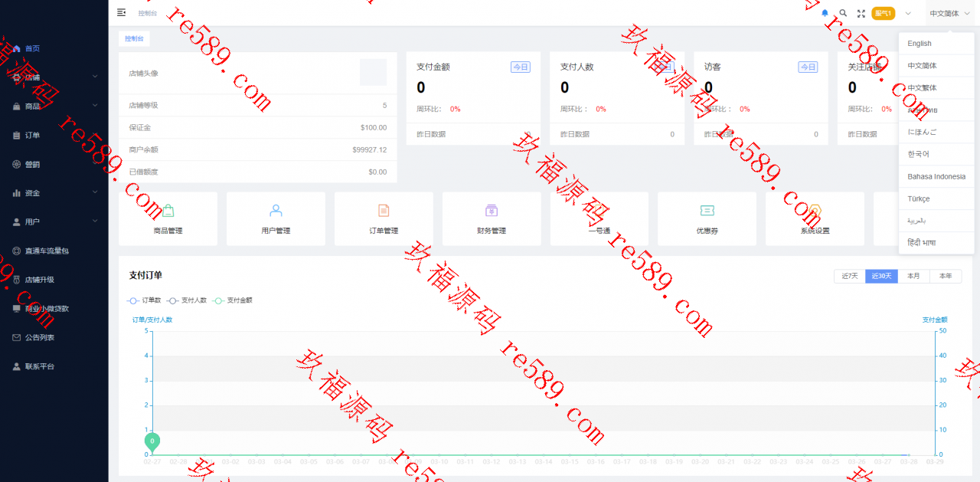The height and width of the screenshot is (482, 980).
Task: Toggle 支付人数 series in chart legend
Action: point(188,300)
